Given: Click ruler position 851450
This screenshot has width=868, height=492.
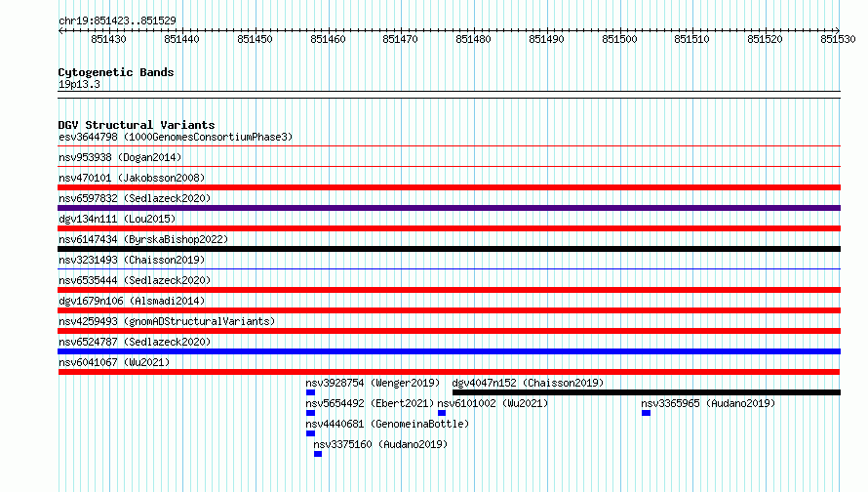Looking at the screenshot, I should tap(255, 39).
